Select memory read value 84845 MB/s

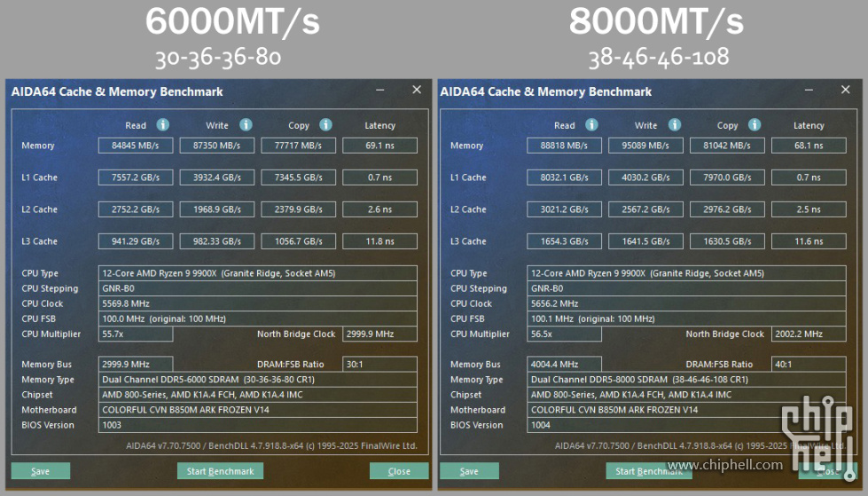coord(136,146)
